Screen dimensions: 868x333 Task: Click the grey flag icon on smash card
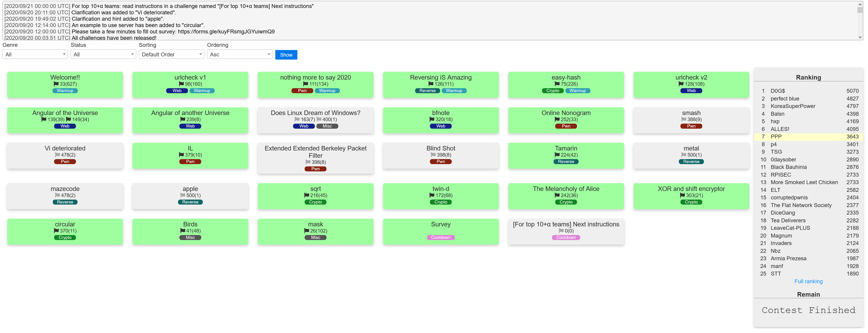[x=684, y=119]
